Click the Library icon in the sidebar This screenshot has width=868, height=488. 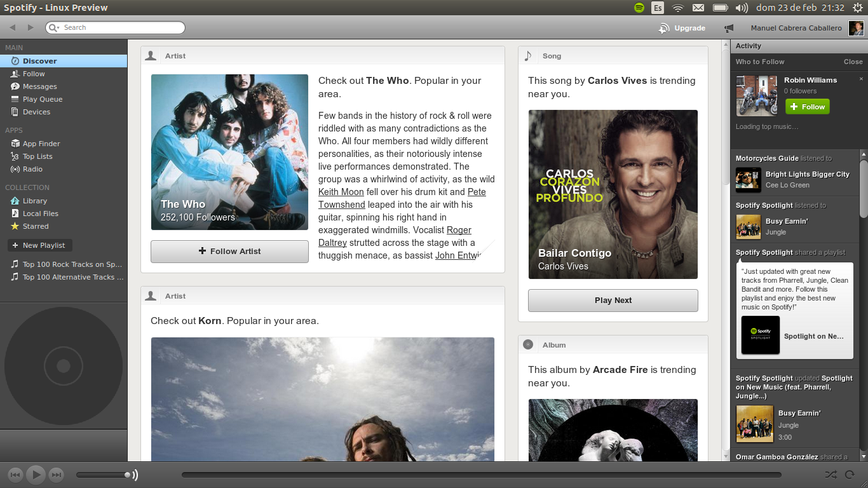click(x=15, y=201)
